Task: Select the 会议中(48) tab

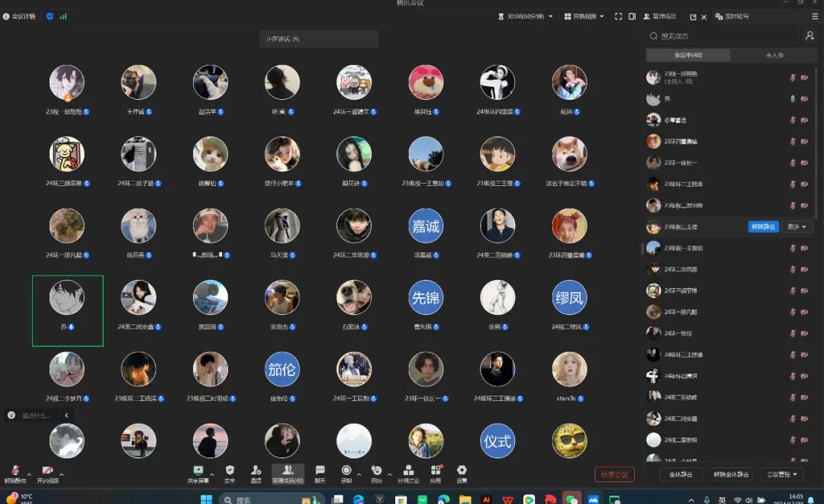Action: pyautogui.click(x=688, y=55)
